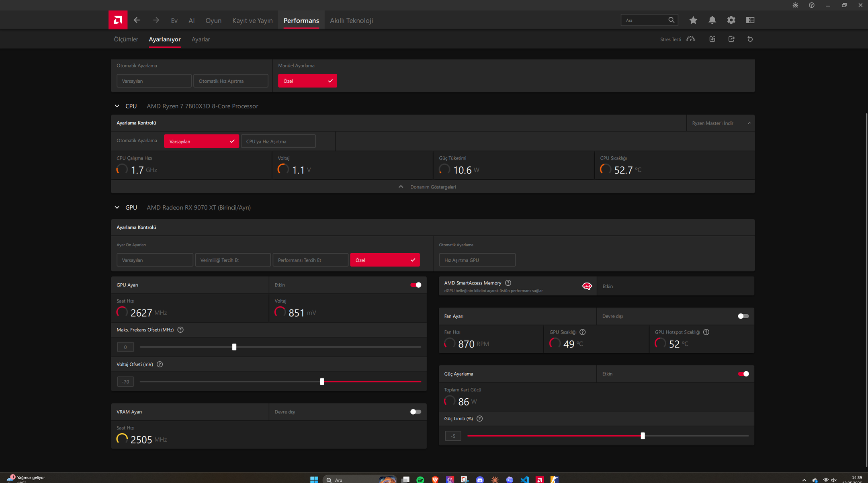Click help icon beside GPU Hotspot Sıcaklığı

(706, 332)
